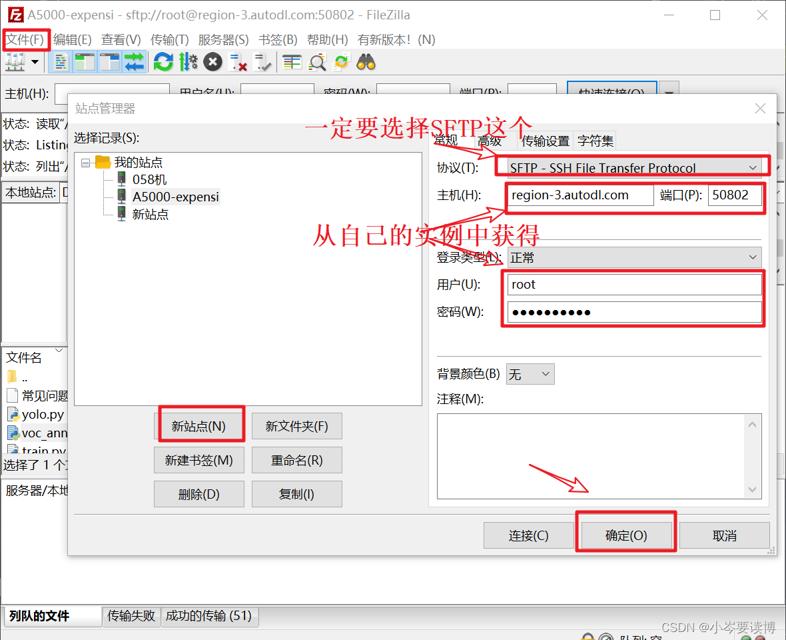
Task: Click the 新站点(N) button
Action: [199, 426]
